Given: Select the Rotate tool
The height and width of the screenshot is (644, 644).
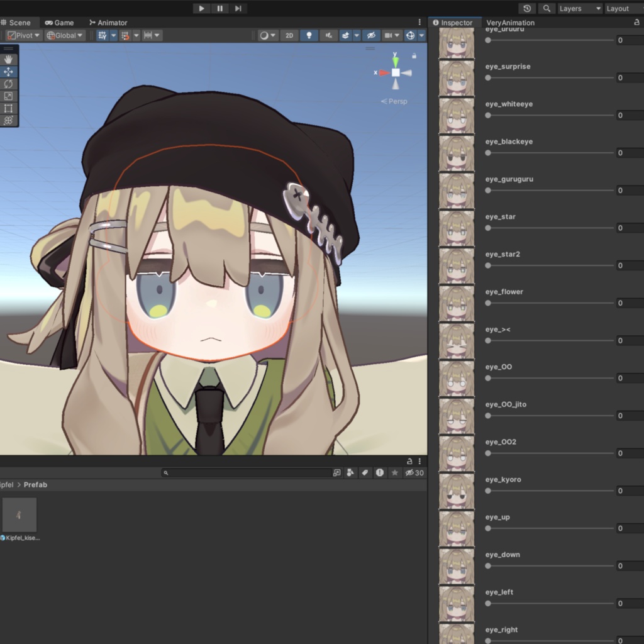Looking at the screenshot, I should point(8,84).
